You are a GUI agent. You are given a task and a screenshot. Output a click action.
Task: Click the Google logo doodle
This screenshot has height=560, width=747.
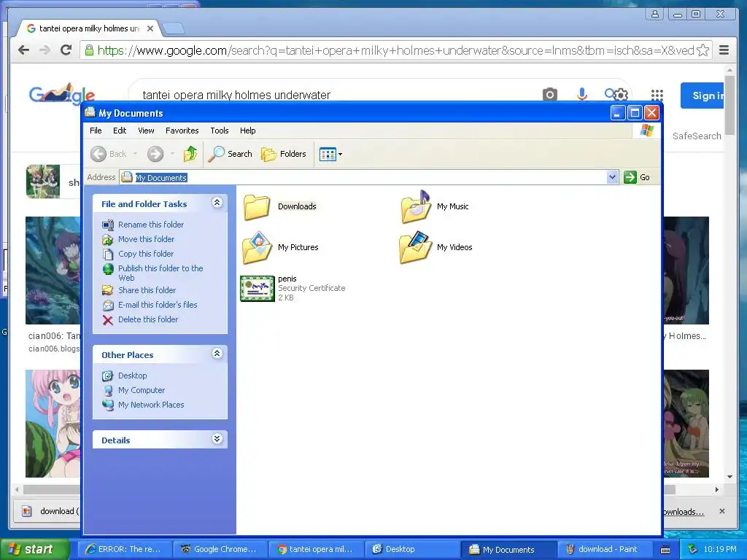pyautogui.click(x=62, y=94)
